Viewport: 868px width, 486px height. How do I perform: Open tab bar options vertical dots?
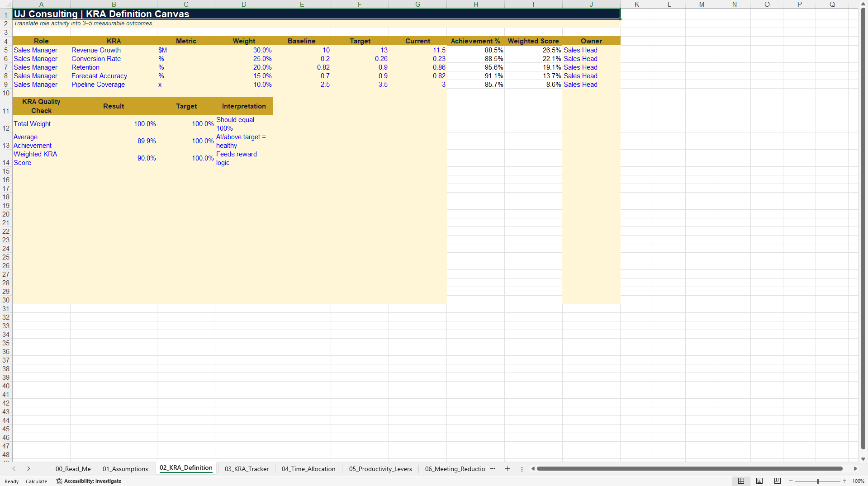coord(522,469)
